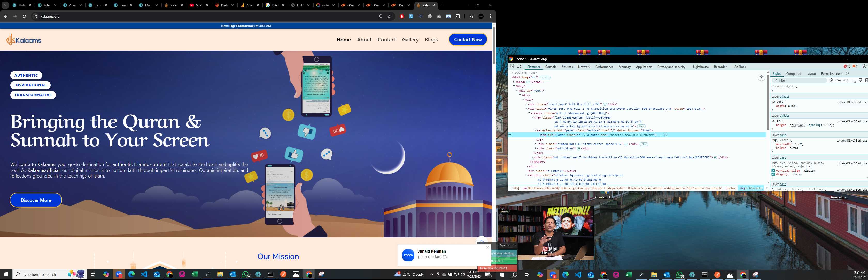
Task: Click the Discover More button
Action: 36,200
